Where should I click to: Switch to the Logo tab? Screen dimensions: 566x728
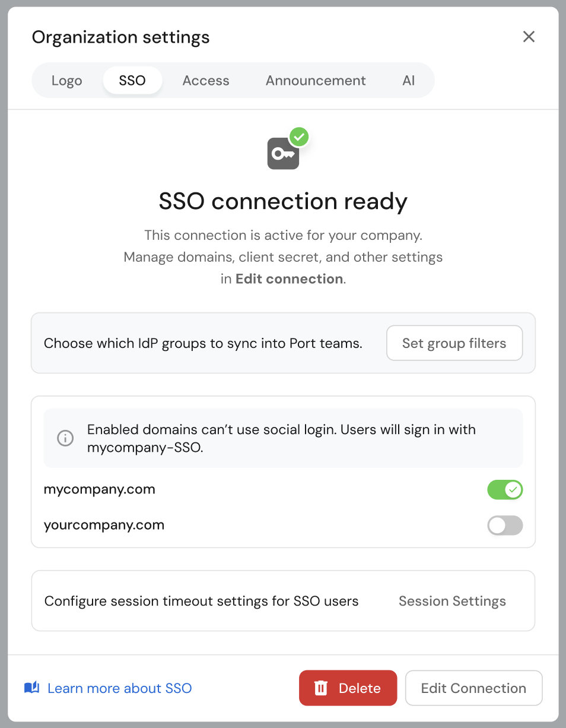point(67,81)
